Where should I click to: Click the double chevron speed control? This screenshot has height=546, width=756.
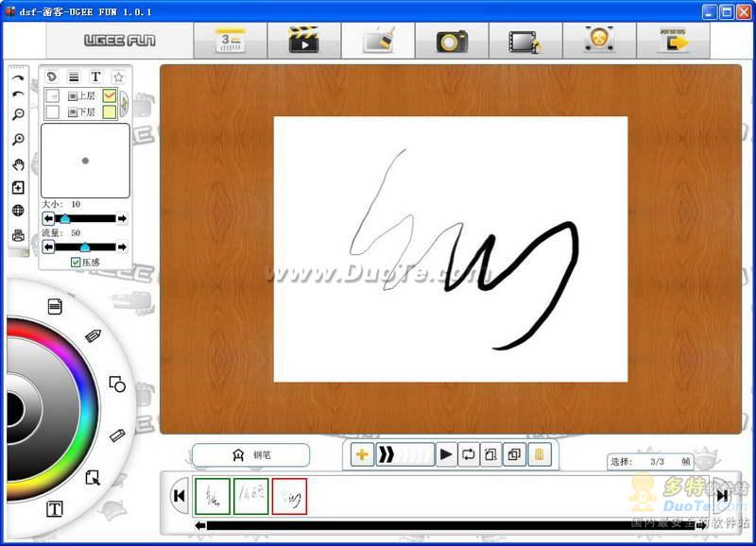[x=405, y=454]
